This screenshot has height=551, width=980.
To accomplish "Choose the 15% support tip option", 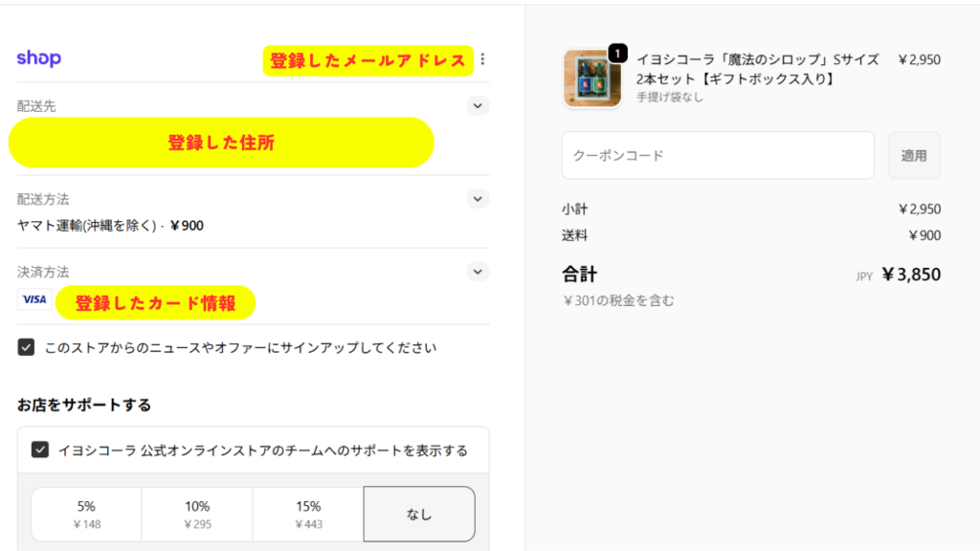I will tap(308, 514).
